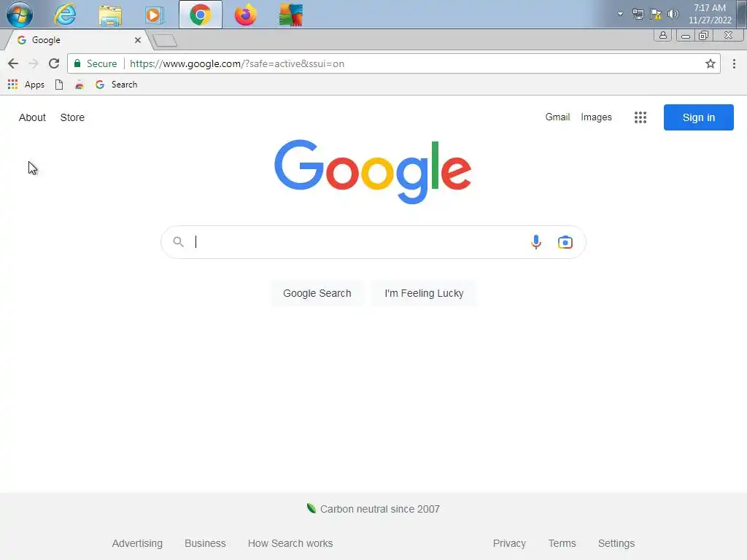
Task: Click the green Secure padlock indicator
Action: click(x=96, y=63)
